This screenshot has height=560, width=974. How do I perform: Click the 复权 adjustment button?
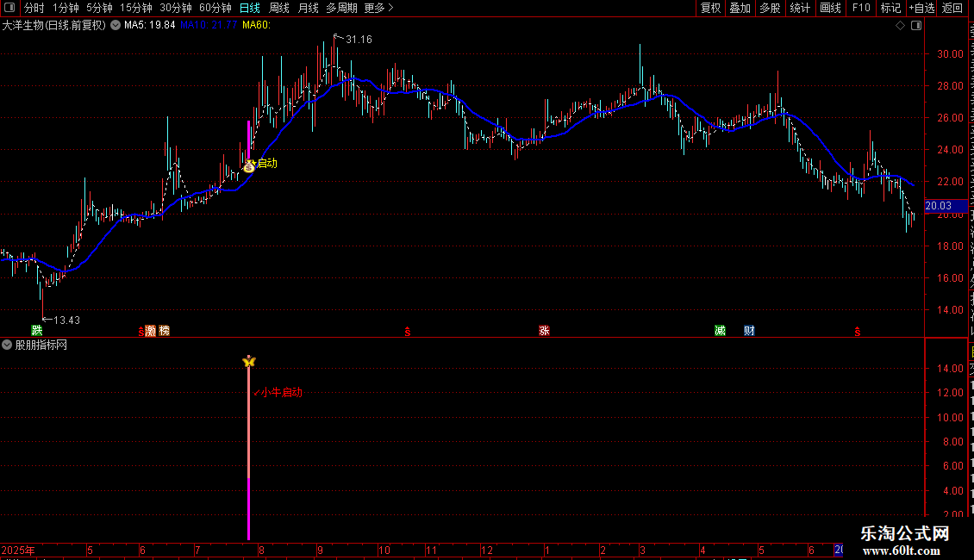click(710, 8)
